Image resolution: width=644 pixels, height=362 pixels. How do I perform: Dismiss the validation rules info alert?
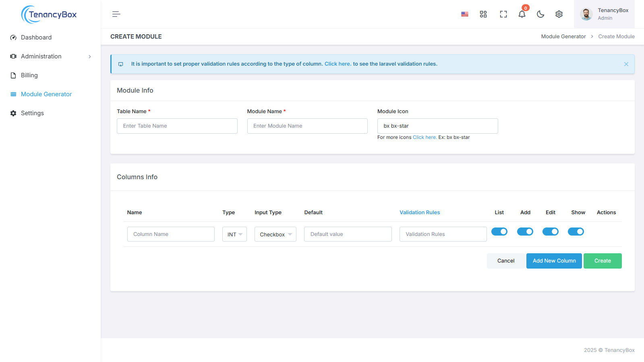click(626, 64)
